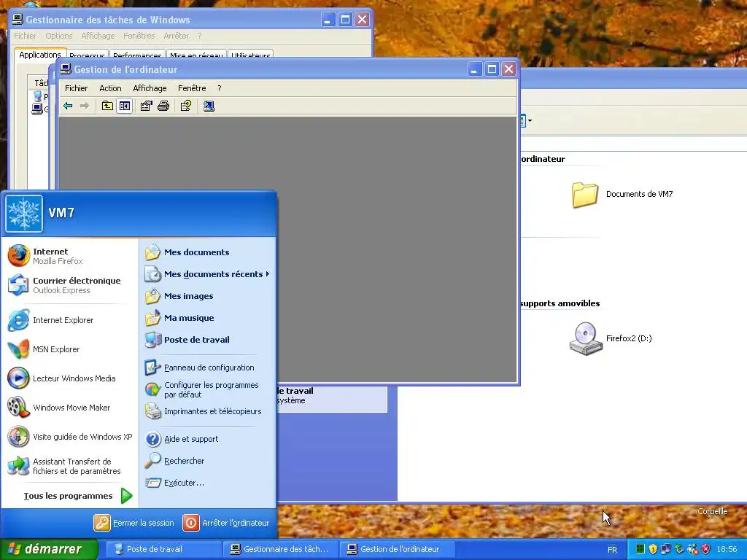747x560 pixels.
Task: Click the grey Forward arrow in Gestion de l'ordinateur
Action: coord(85,106)
